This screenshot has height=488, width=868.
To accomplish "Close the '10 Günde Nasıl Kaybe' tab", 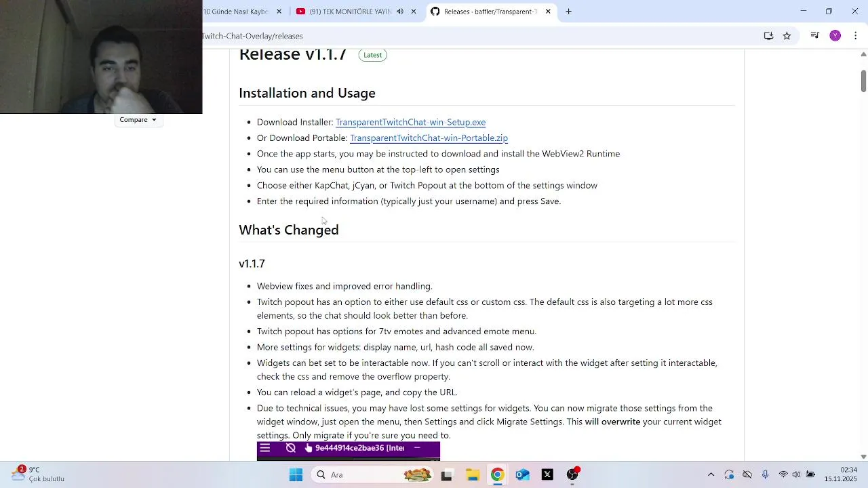I will (279, 12).
